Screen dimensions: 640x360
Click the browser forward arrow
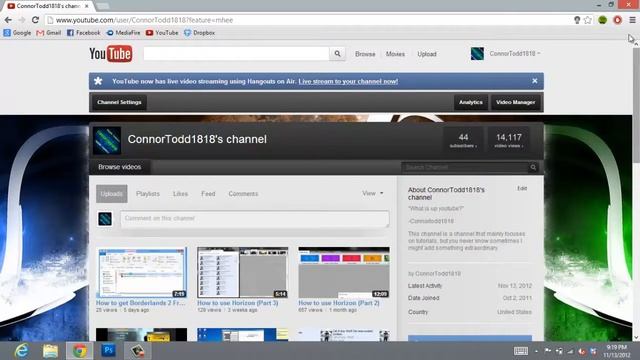22,20
